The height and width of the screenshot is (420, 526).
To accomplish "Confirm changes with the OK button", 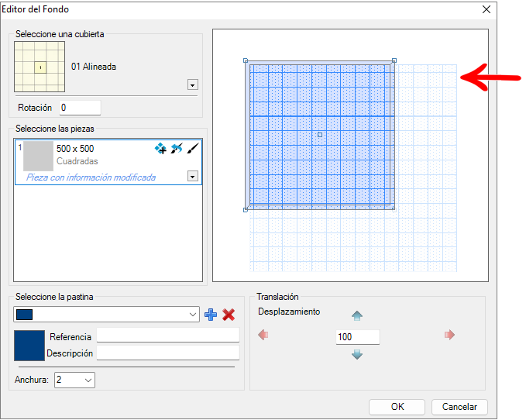I will tap(397, 407).
